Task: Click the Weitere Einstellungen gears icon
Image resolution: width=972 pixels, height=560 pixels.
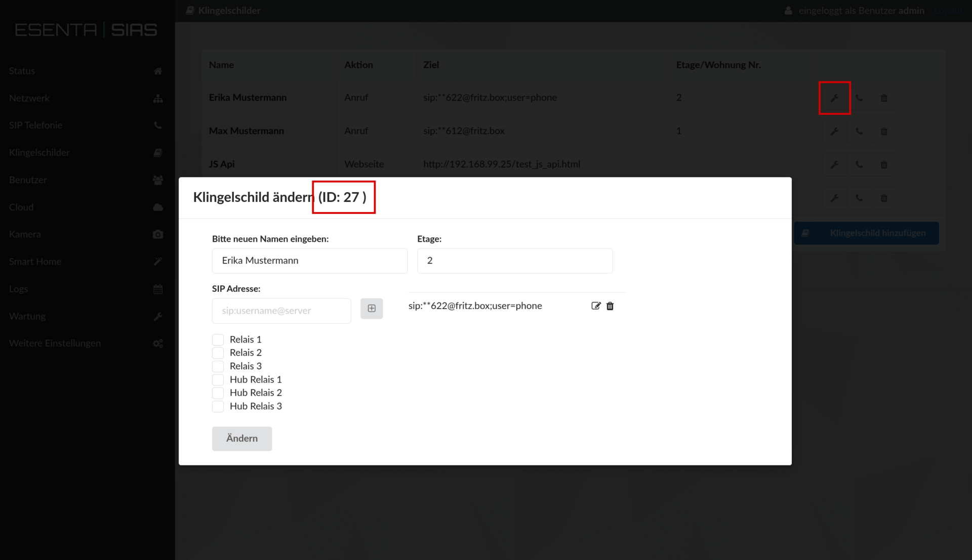Action: [158, 343]
